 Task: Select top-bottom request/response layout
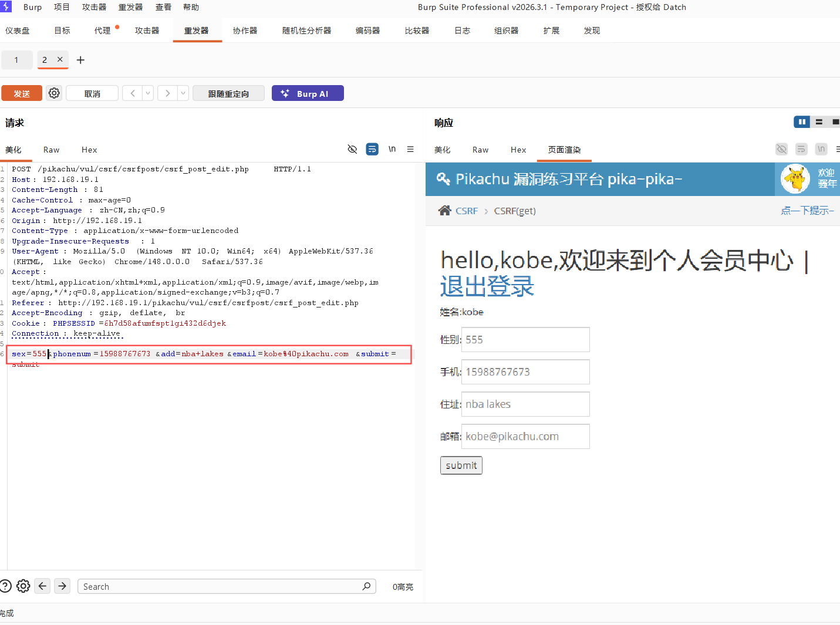(x=819, y=122)
